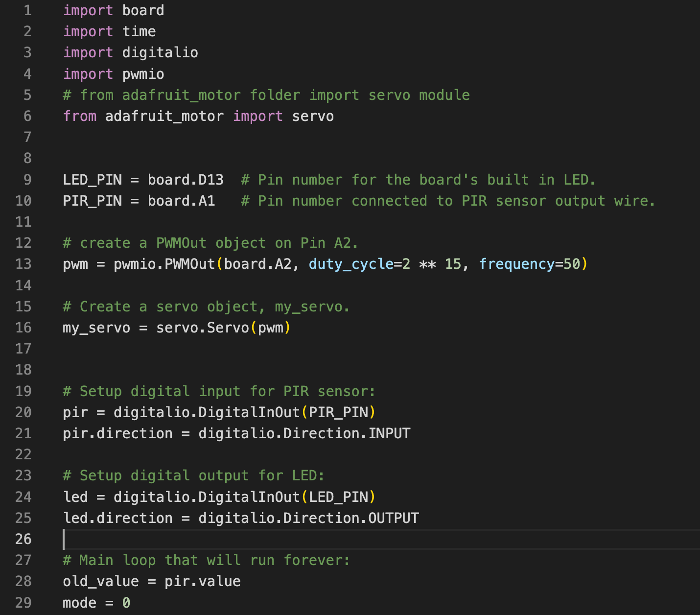Click LED_PIN variable on line 9
This screenshot has width=700, height=615.
click(x=93, y=180)
